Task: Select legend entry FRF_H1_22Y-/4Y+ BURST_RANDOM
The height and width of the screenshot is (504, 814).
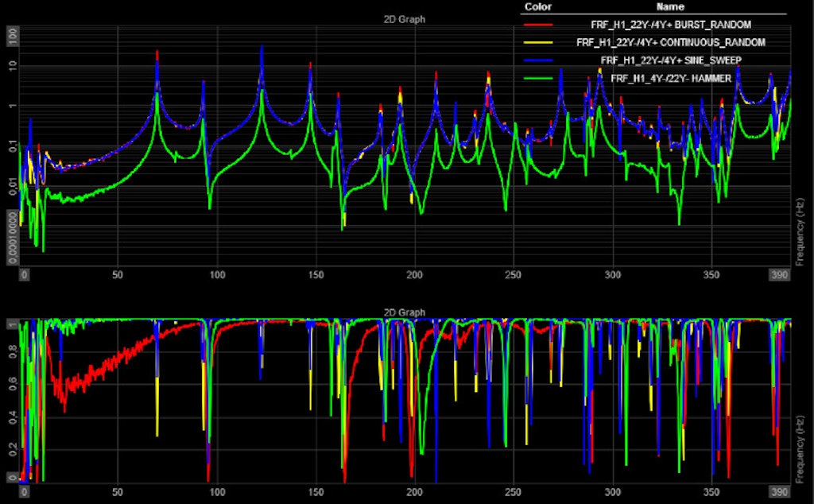Action: (x=671, y=25)
